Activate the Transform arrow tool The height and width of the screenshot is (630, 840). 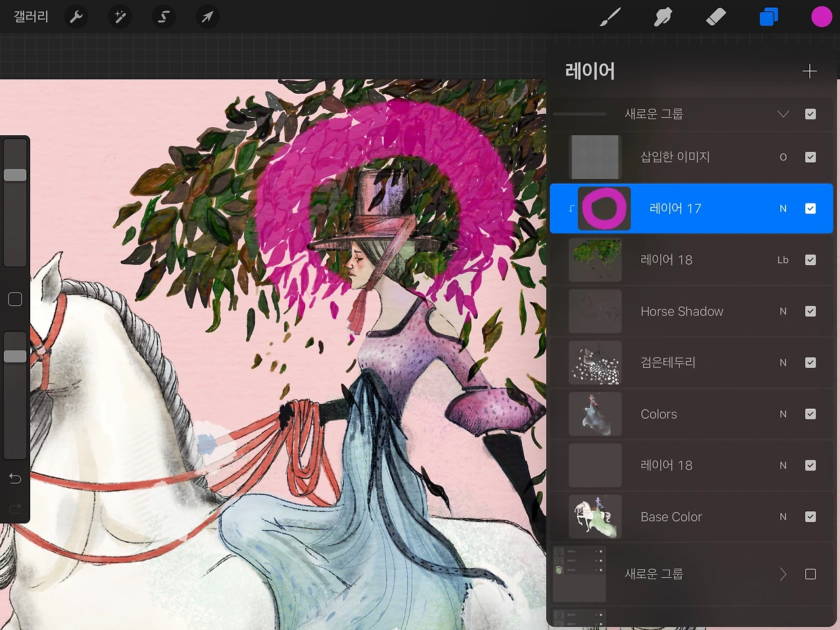tap(207, 17)
